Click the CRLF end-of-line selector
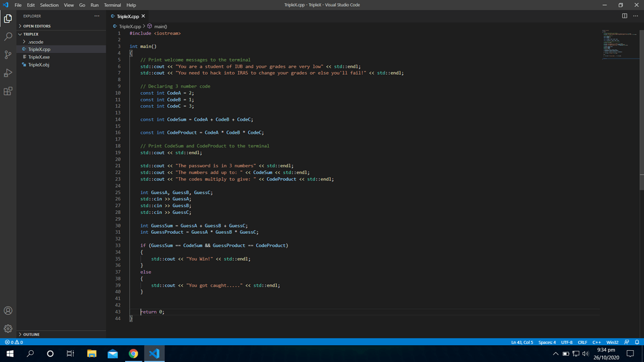Image resolution: width=644 pixels, height=362 pixels. tap(582, 342)
